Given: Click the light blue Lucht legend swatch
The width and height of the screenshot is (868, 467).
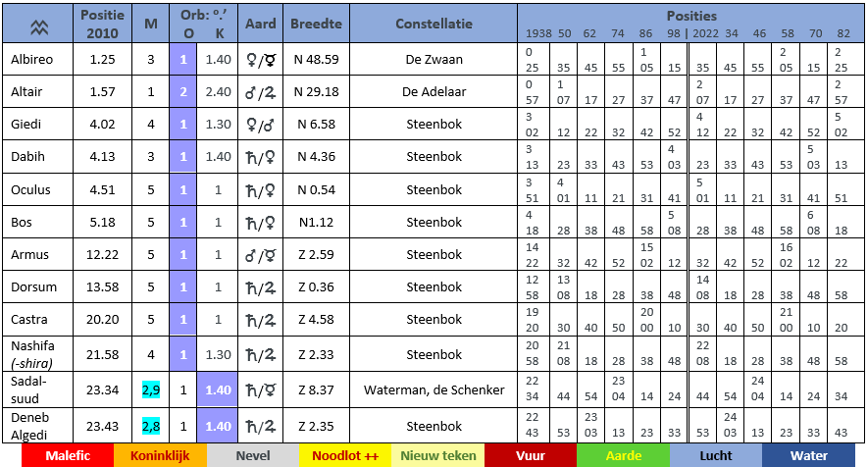Looking at the screenshot, I should (716, 455).
